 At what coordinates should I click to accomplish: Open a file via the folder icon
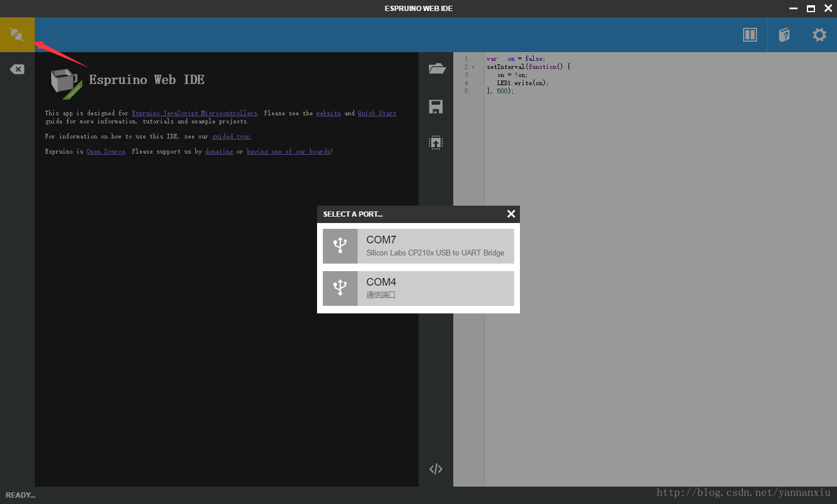(x=436, y=69)
